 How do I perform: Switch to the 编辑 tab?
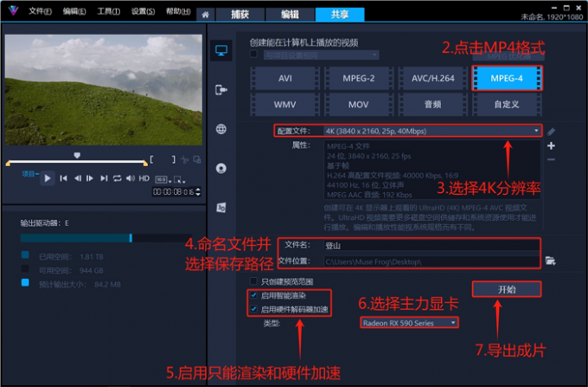[x=290, y=15]
